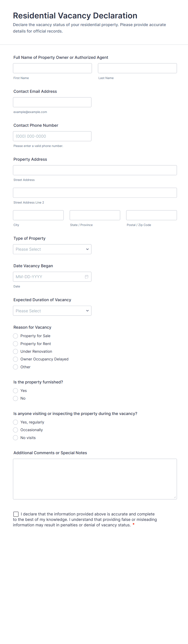
Task: Click the Postal / Zip Code field
Action: (151, 215)
